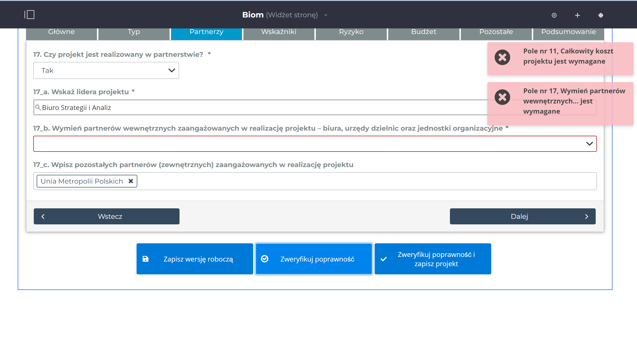Image resolution: width=637 pixels, height=364 pixels.
Task: Go to the Wskaźniki tab
Action: (279, 32)
